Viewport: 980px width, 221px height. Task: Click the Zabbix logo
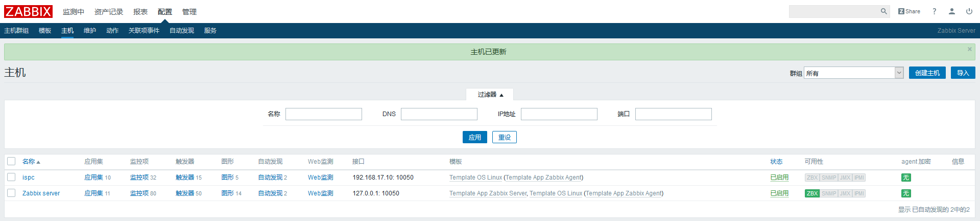28,11
